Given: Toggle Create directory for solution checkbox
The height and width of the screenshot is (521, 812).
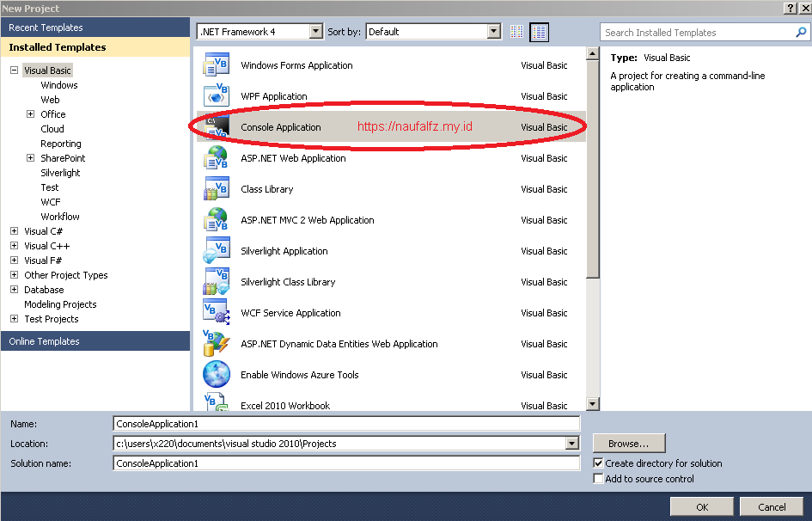Looking at the screenshot, I should click(598, 463).
